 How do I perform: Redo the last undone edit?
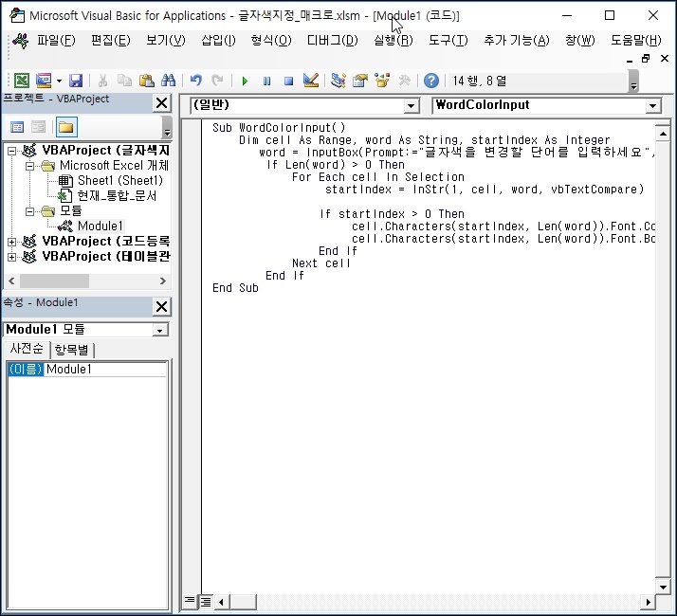click(x=218, y=81)
